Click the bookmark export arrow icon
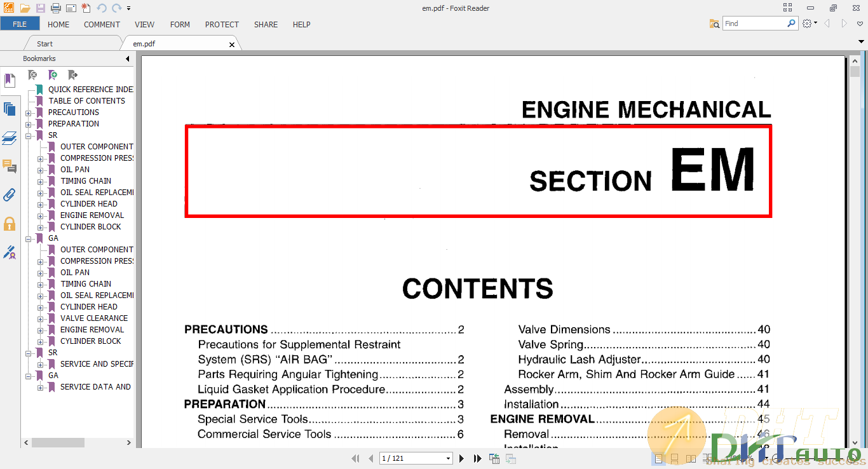The width and height of the screenshot is (868, 469). coord(72,75)
